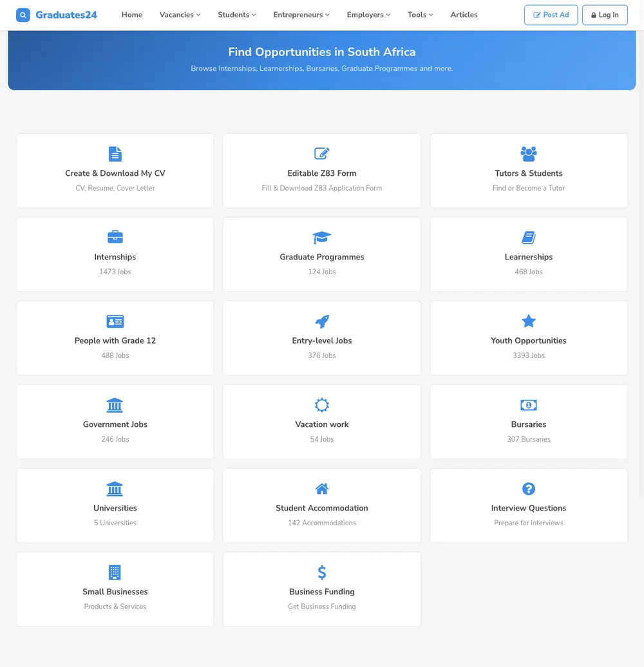Image resolution: width=644 pixels, height=667 pixels.
Task: Click the '142 Accommodations' count text
Action: click(x=321, y=523)
